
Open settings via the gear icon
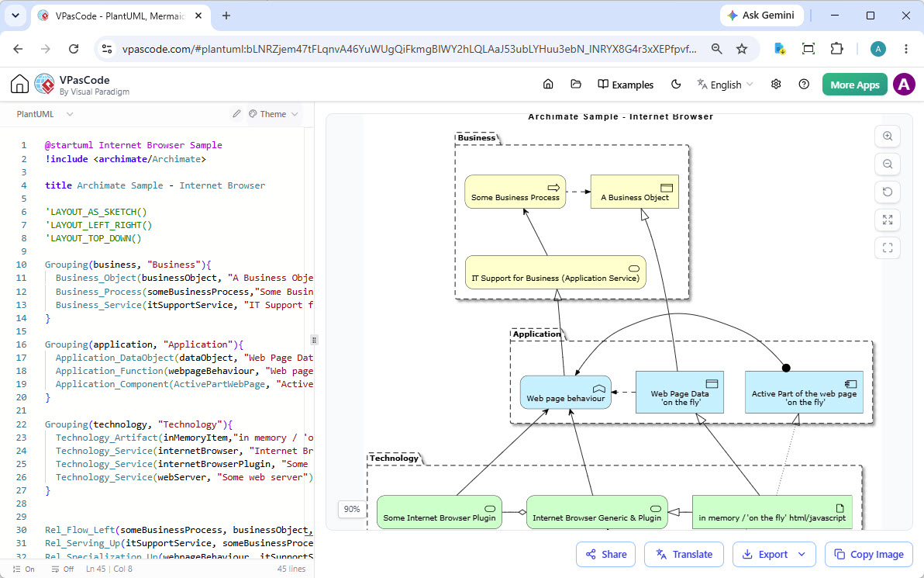(776, 85)
